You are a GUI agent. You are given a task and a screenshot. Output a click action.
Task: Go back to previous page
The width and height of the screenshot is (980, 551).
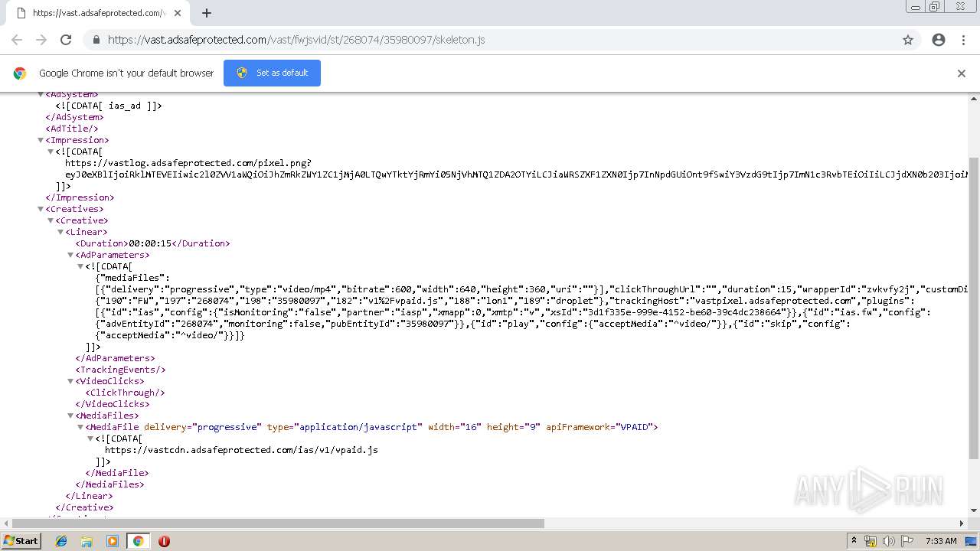(17, 40)
